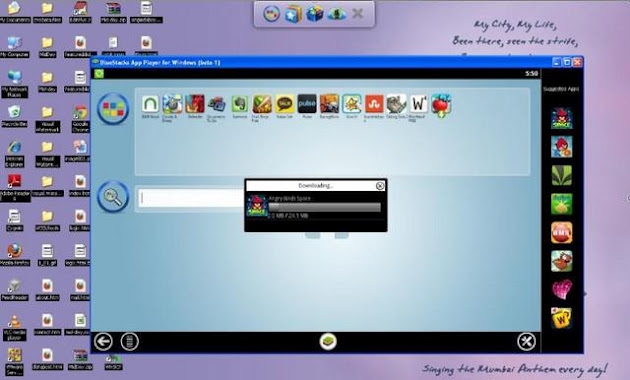Click the cloud icon in top gadget bar
Image resolution: width=630 pixels, height=380 pixels.
tap(336, 14)
